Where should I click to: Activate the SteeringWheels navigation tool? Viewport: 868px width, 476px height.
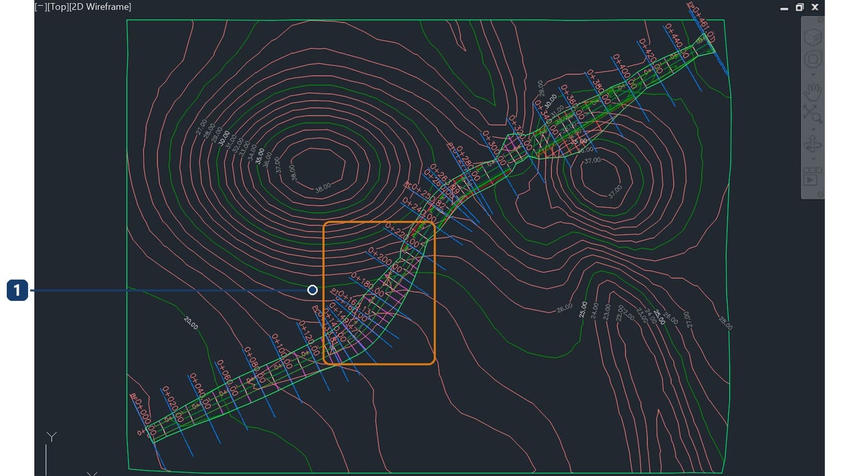pyautogui.click(x=813, y=59)
